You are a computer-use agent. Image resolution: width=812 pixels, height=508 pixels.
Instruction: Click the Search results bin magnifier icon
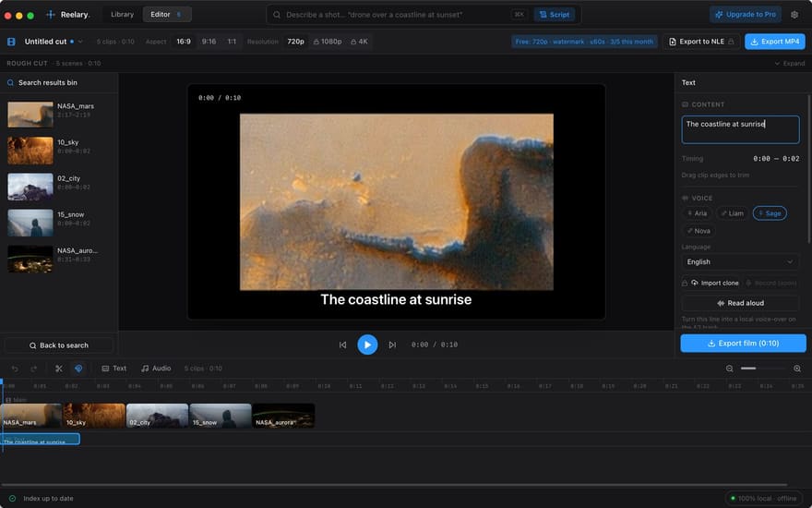[x=10, y=83]
